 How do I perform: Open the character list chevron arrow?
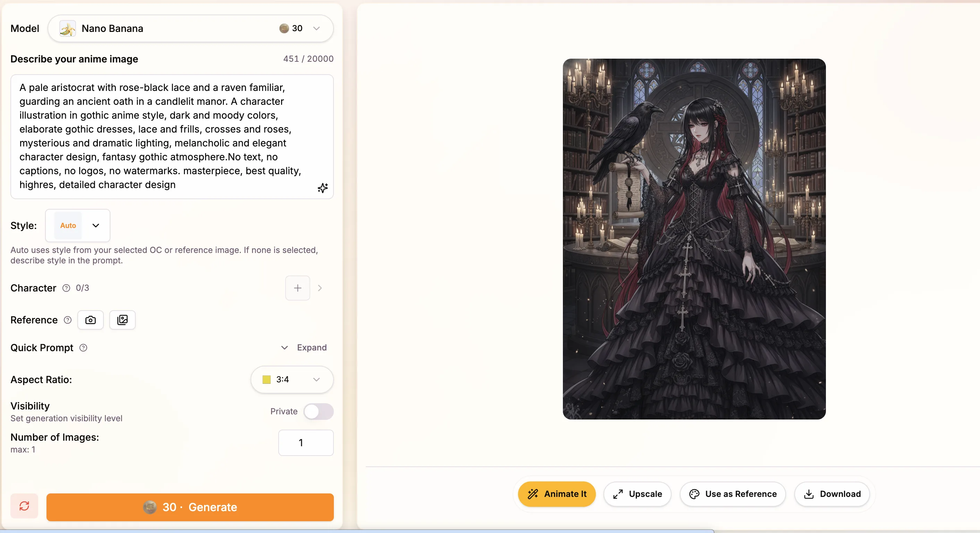coord(320,288)
